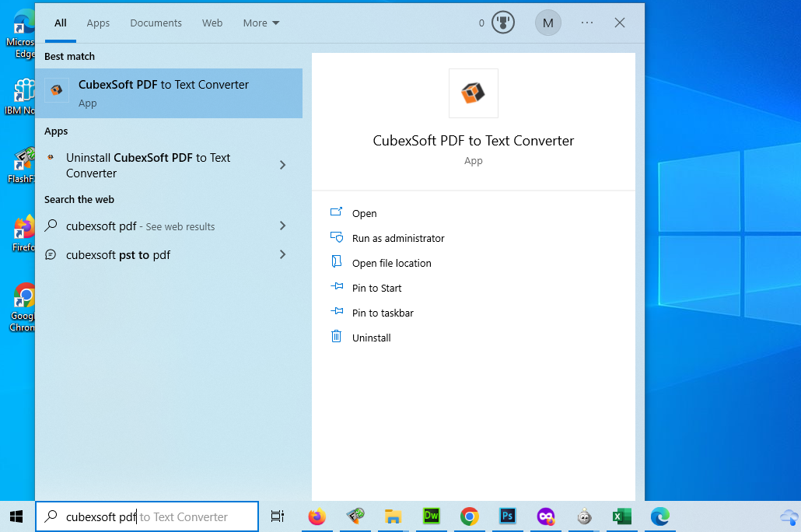Viewport: 801px width, 532px height.
Task: Open the purple mask app on the taskbar
Action: (546, 516)
